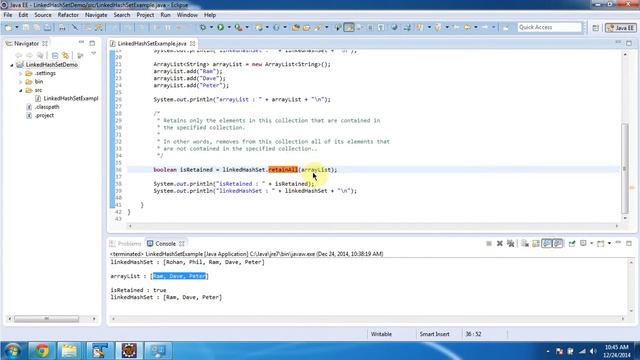Click Remove All Terminated Launches icon

click(510, 244)
